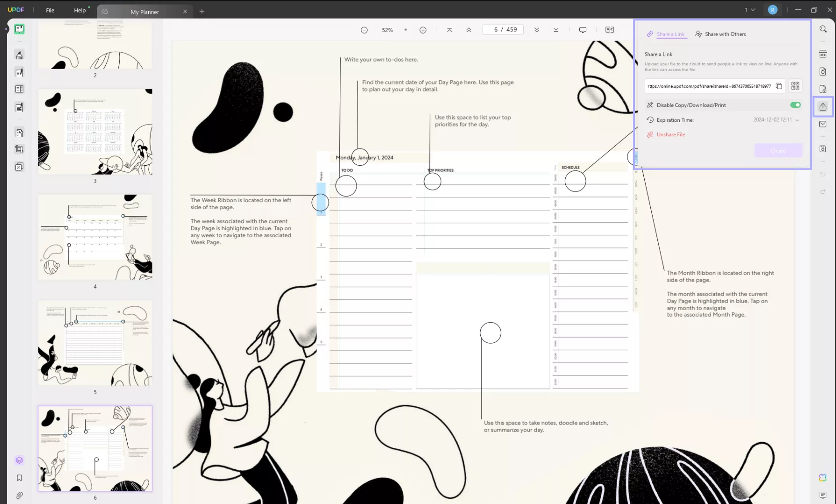Screen dimensions: 836x504
Task: Open the page display layout options
Action: click(x=610, y=30)
